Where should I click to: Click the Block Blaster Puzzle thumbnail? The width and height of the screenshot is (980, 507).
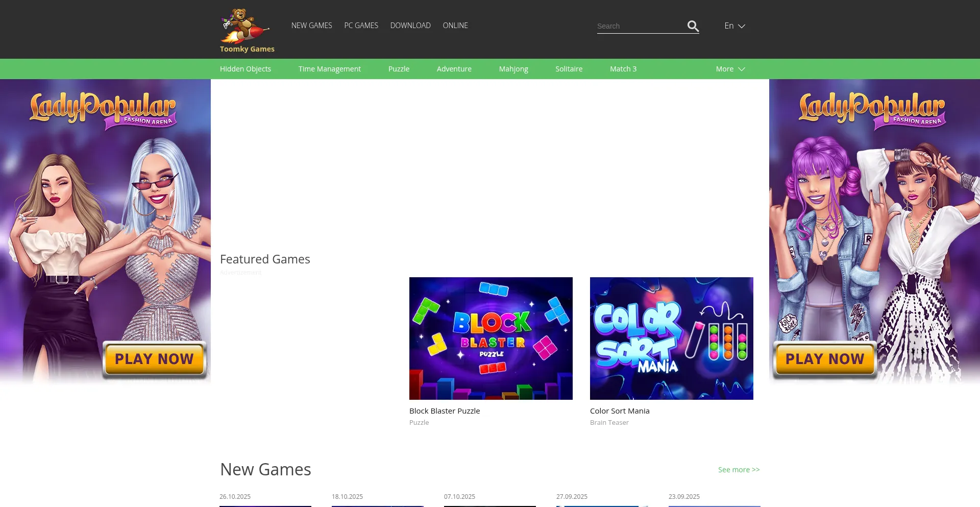(491, 338)
